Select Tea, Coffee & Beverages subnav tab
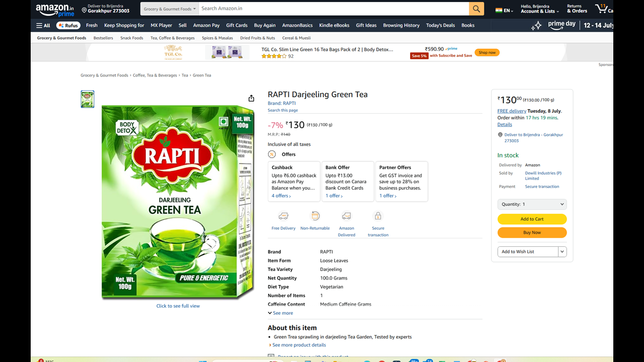The width and height of the screenshot is (644, 362). tap(173, 38)
